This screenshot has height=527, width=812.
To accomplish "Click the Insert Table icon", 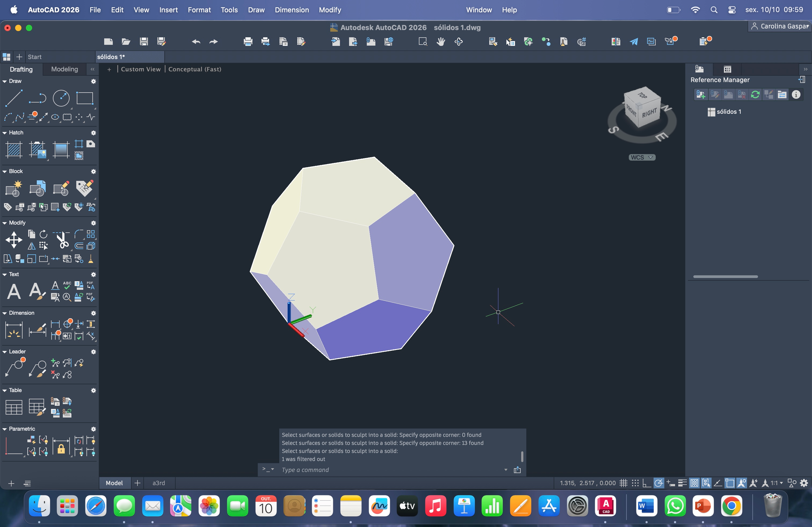I will pyautogui.click(x=14, y=407).
